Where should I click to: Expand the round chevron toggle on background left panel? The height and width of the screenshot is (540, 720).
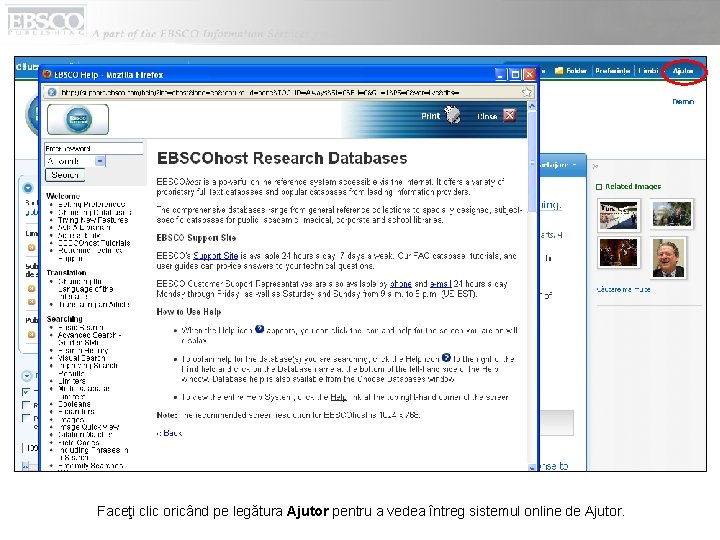[x=27, y=376]
